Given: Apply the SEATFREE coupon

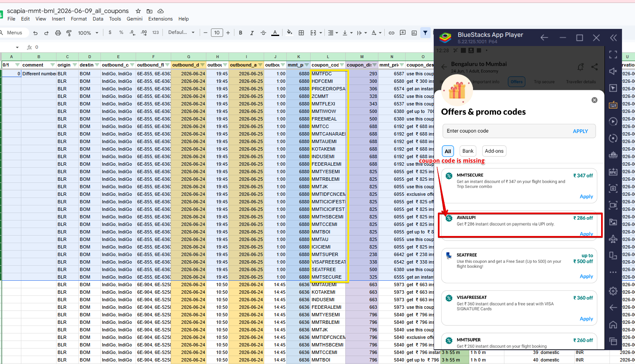Looking at the screenshot, I should (x=586, y=277).
